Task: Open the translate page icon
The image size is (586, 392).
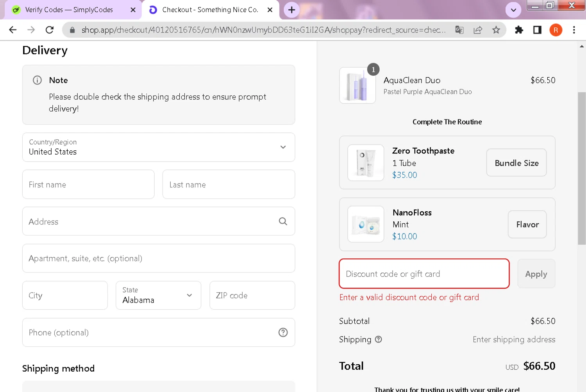Action: 459,30
